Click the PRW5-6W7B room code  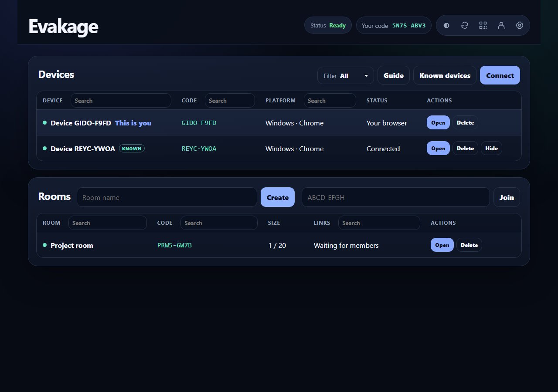[x=174, y=245]
